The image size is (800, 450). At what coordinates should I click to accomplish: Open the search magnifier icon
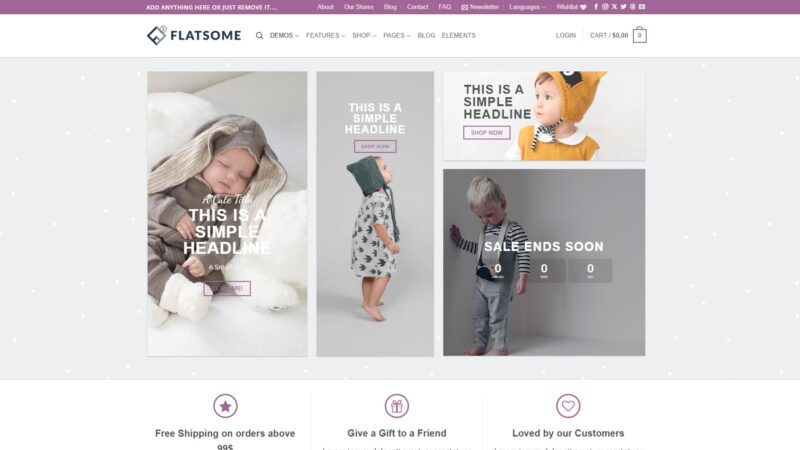(x=259, y=36)
